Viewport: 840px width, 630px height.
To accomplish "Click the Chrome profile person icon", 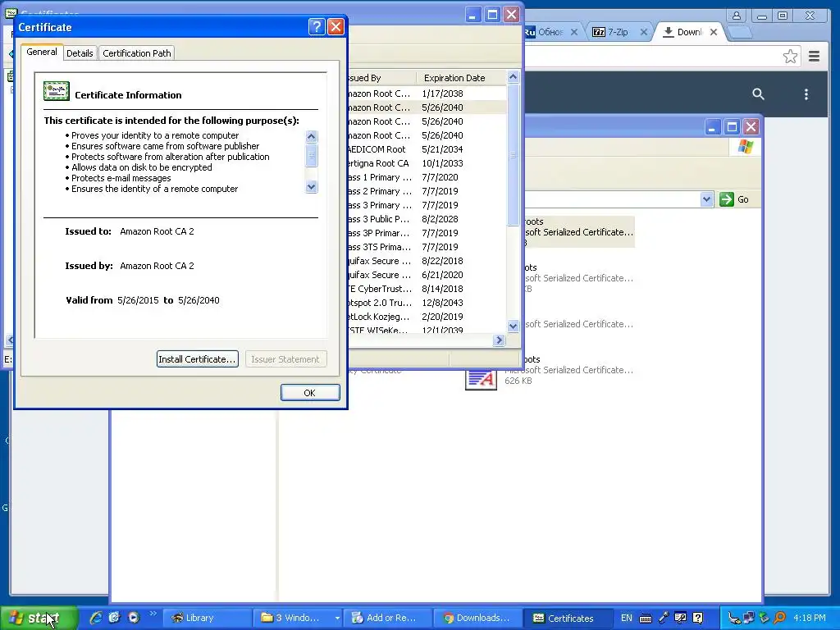I will [x=737, y=16].
